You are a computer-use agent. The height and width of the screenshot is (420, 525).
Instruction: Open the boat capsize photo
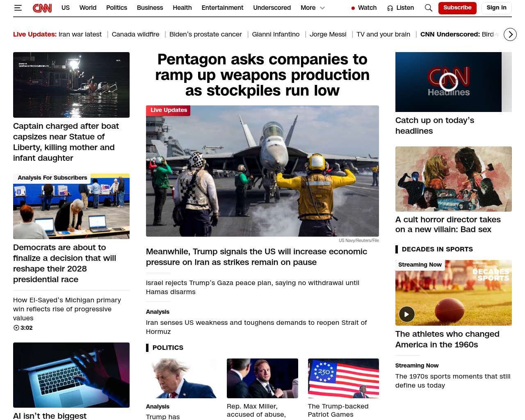coord(71,85)
